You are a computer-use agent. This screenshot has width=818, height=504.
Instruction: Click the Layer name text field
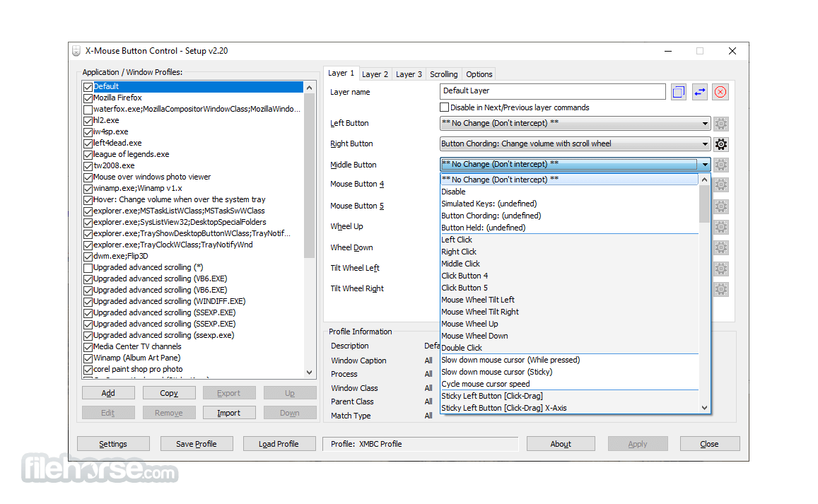tap(552, 91)
